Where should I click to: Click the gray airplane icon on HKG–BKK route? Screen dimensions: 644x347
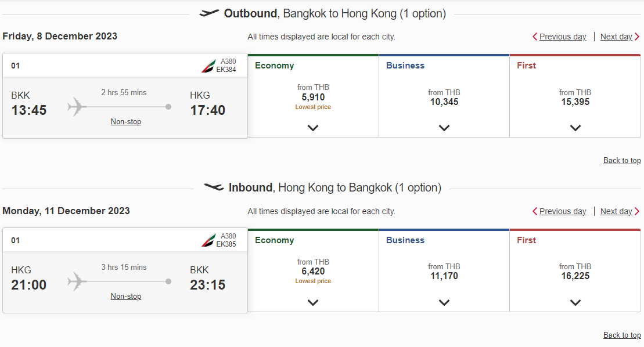[77, 281]
